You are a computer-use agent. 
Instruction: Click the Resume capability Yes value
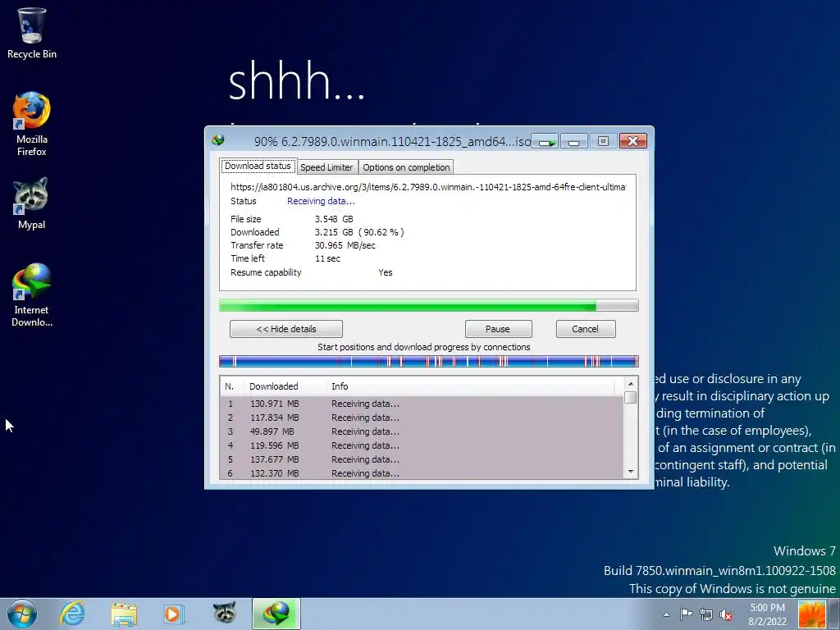coord(386,272)
